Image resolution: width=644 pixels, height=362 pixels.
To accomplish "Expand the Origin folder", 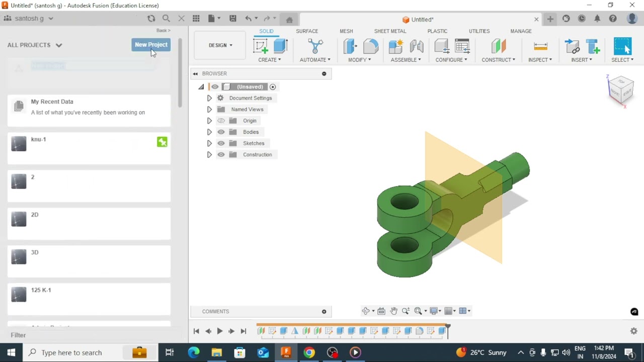I will pyautogui.click(x=209, y=121).
